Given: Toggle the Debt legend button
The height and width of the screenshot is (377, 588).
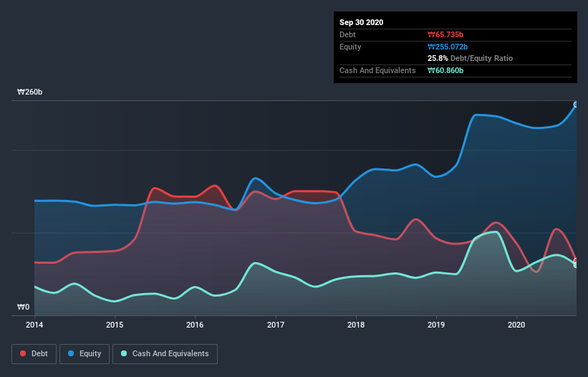Looking at the screenshot, I should click(x=34, y=354).
